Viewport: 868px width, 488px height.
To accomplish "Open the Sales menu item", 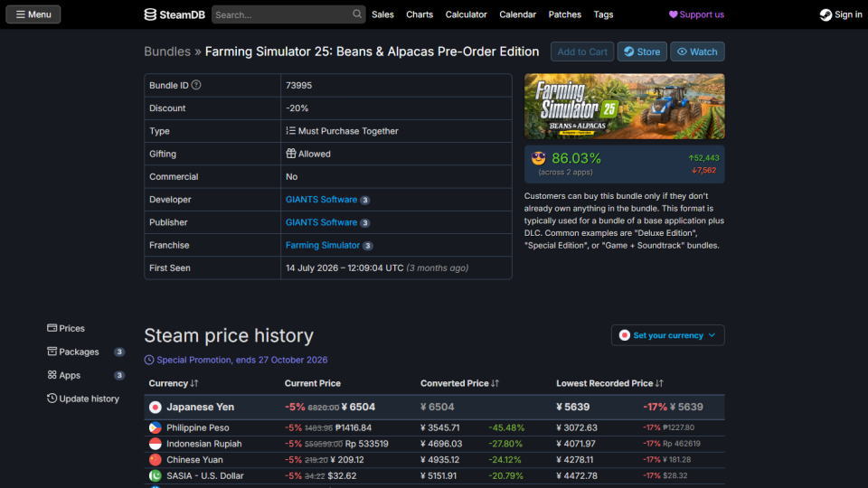I will pos(382,14).
